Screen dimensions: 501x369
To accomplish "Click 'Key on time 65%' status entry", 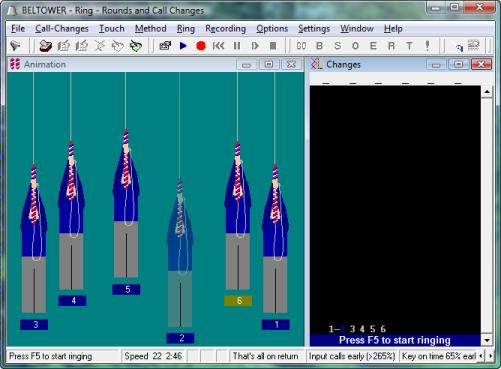I will [x=438, y=356].
